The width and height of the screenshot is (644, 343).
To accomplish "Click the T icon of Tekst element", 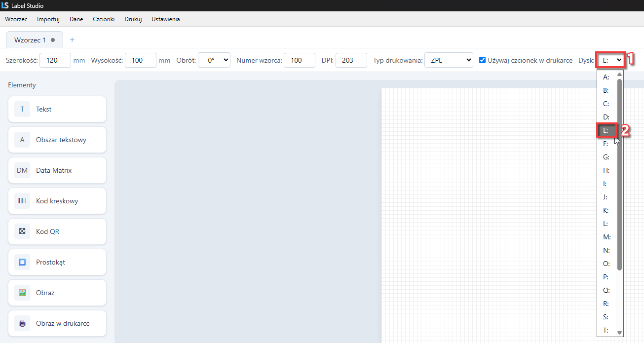I will (22, 109).
